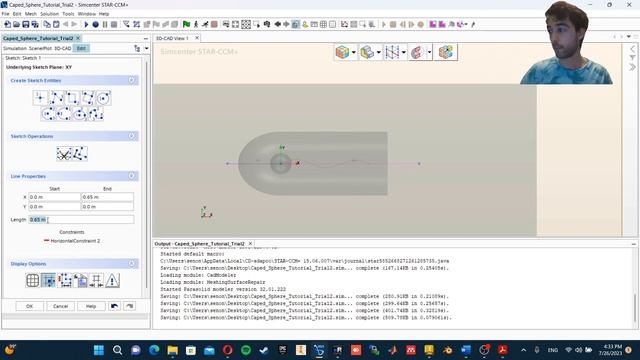Viewport: 640px width, 360px height.
Task: Toggle constraints display option
Action: pyautogui.click(x=96, y=280)
